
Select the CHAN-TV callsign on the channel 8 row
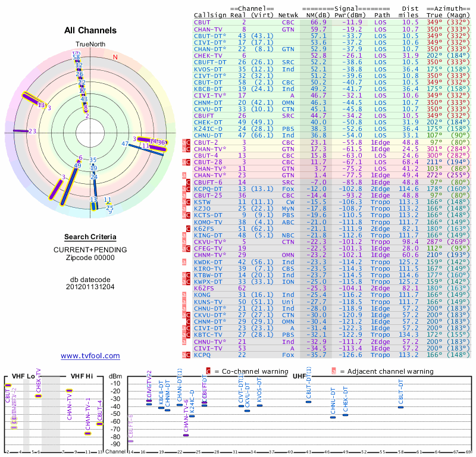[x=208, y=29]
